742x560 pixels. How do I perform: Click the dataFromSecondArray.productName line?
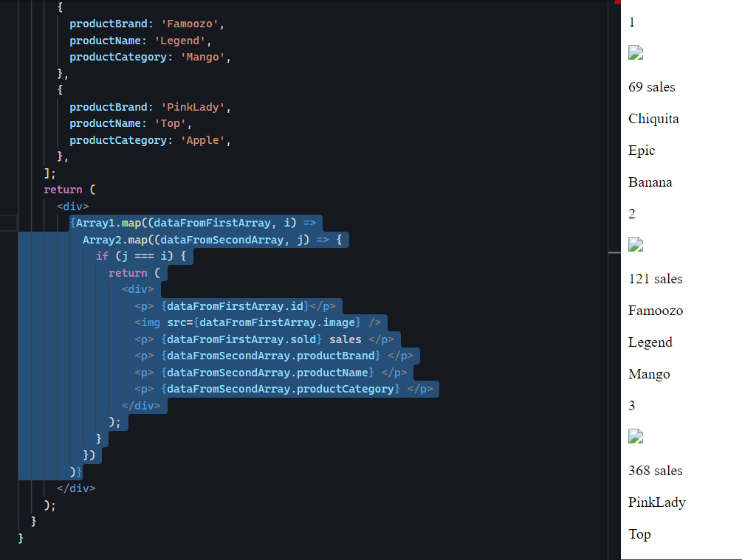click(271, 373)
